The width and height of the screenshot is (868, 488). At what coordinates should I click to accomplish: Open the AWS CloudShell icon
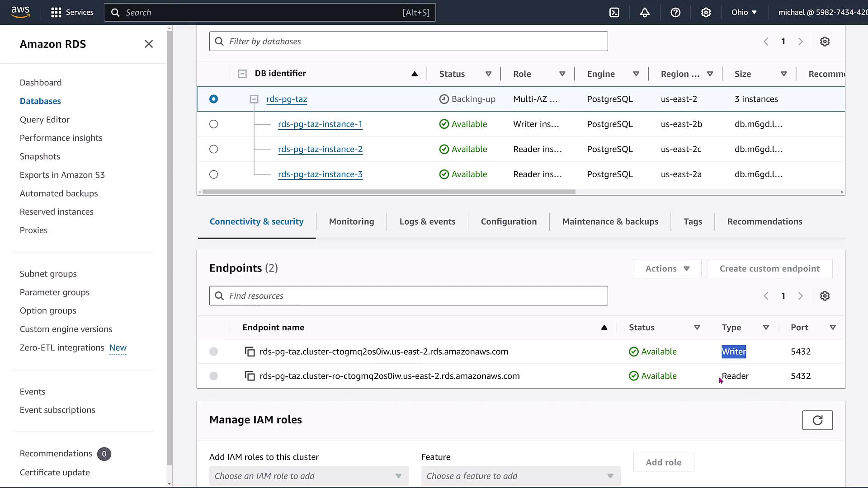[614, 13]
